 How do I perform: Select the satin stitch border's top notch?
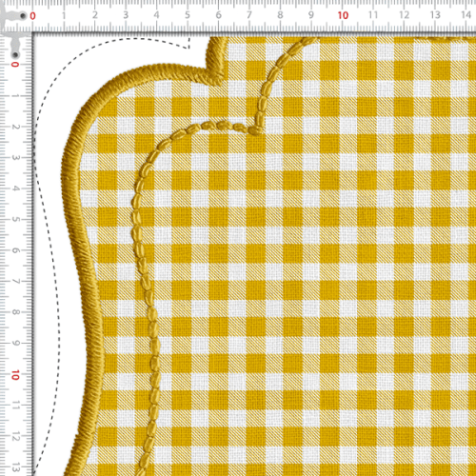(x=217, y=60)
